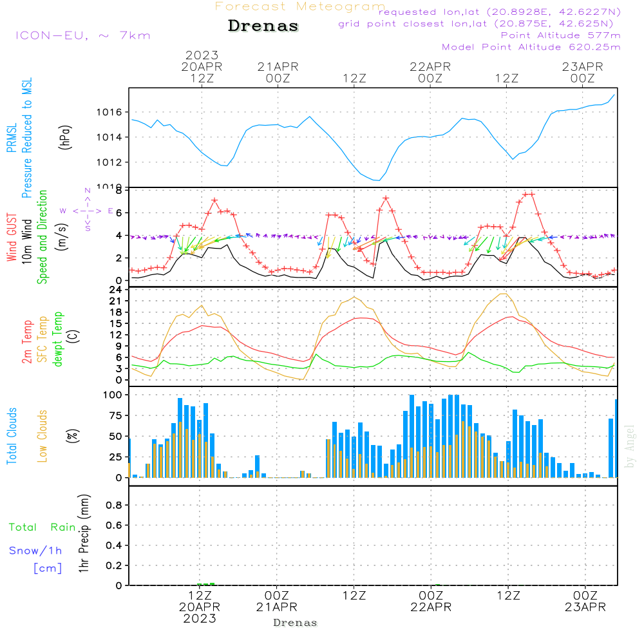Click the top '2023 20APR 12Z' time label

(x=202, y=66)
